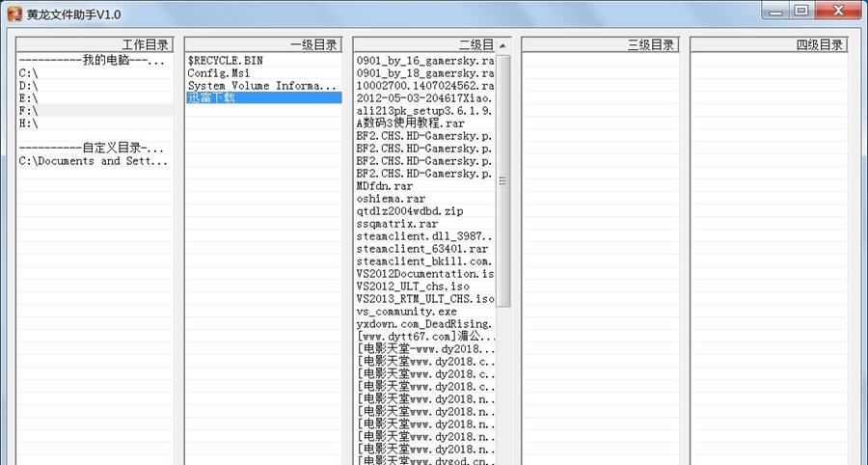868x465 pixels.
Task: Select qtdlz2004wdbd.zip file
Action: pyautogui.click(x=424, y=211)
